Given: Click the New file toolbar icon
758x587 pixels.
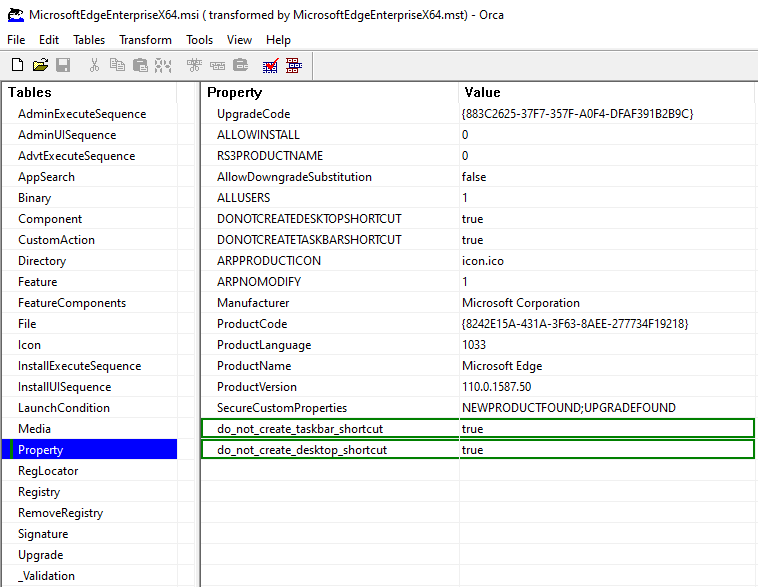Looking at the screenshot, I should (x=17, y=65).
